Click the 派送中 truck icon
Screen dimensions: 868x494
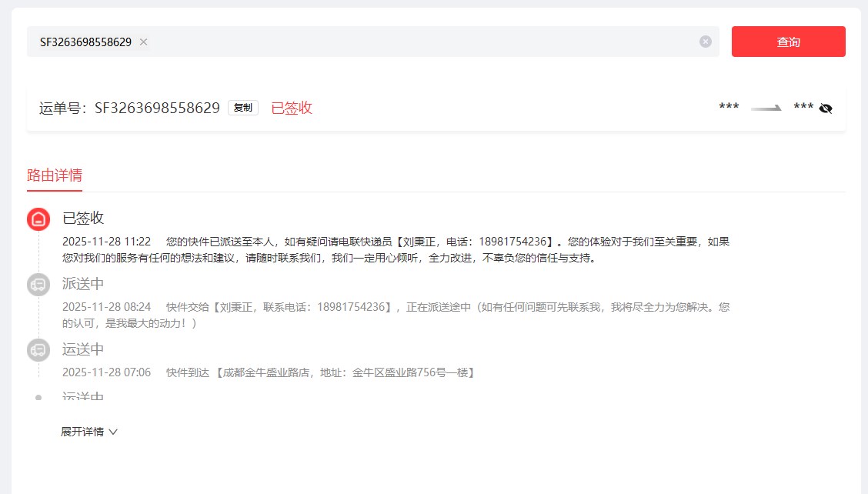(38, 284)
